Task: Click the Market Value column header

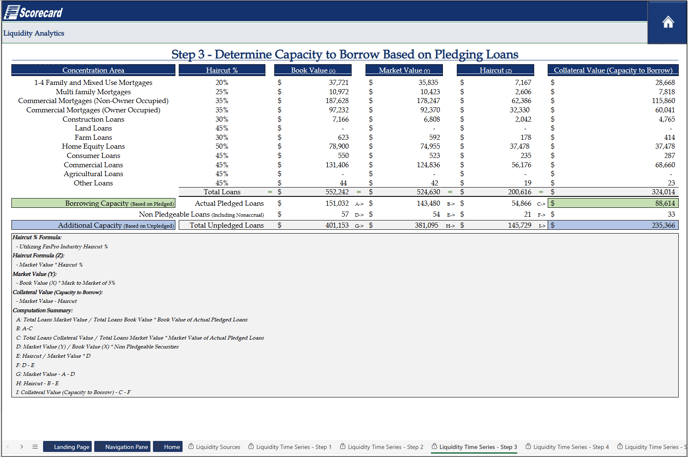Action: [404, 70]
